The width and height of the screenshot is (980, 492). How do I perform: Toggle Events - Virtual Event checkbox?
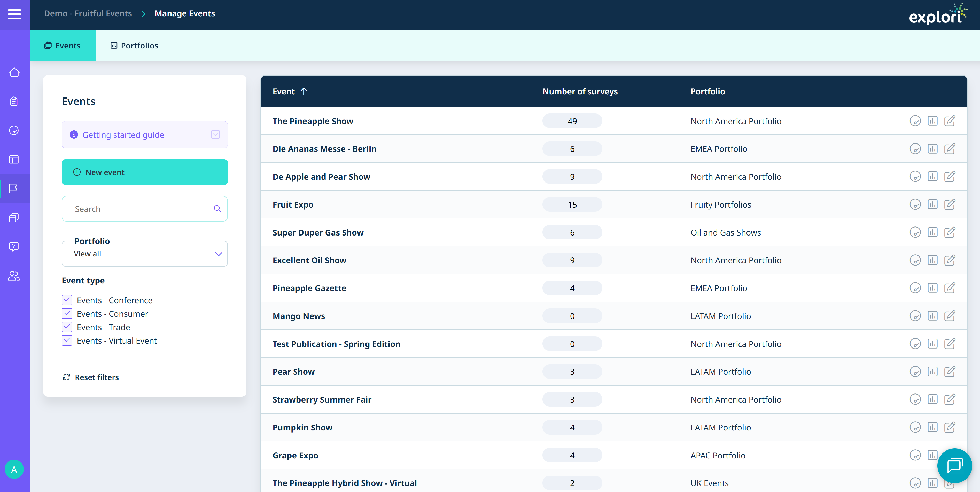67,340
